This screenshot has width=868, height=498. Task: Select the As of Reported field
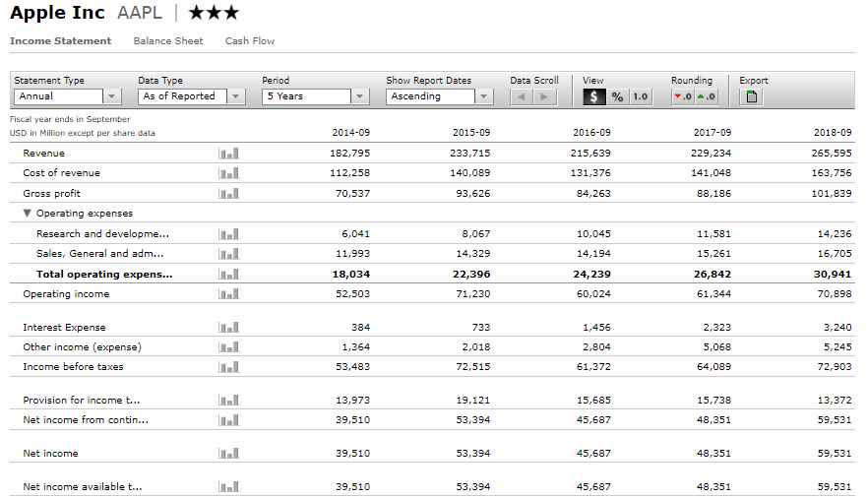(x=183, y=96)
